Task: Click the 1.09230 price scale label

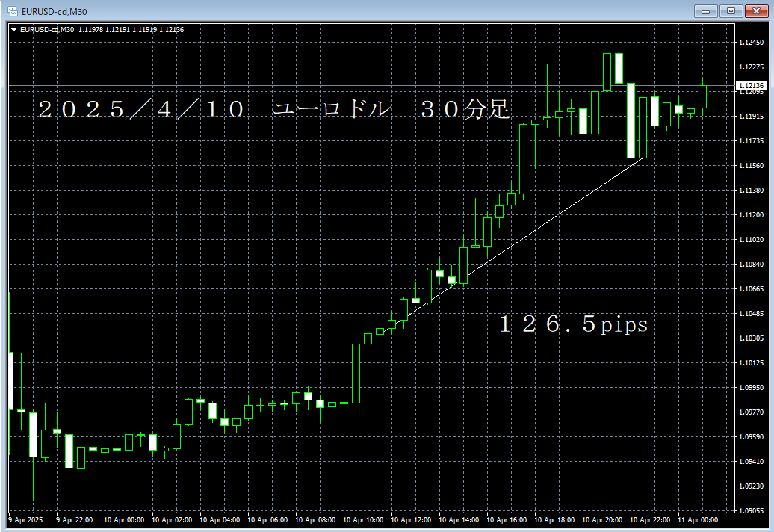Action: [x=751, y=486]
